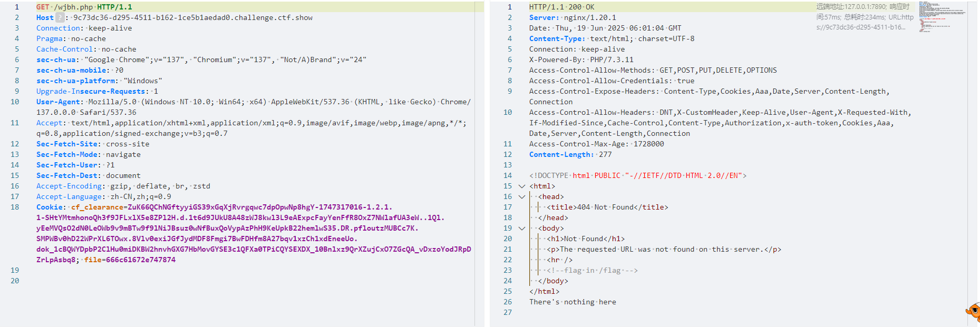Collapse the <head> block fold arrow
Image resolution: width=980 pixels, height=327 pixels.
point(522,196)
